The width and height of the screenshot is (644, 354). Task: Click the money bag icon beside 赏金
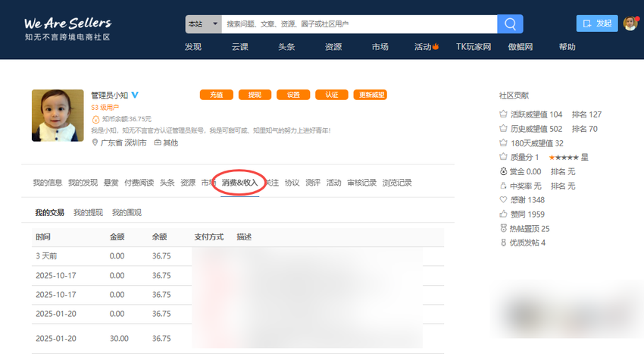[502, 171]
